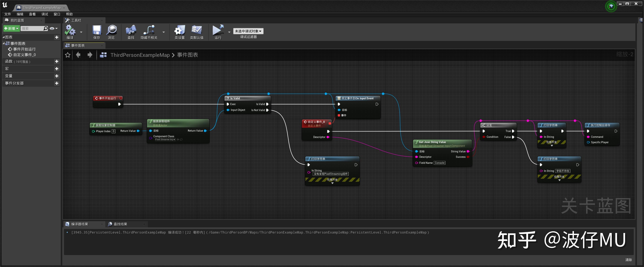Viewport: 644px width, 267px height.
Task: Bookmark the event graph with the star icon
Action: click(67, 55)
